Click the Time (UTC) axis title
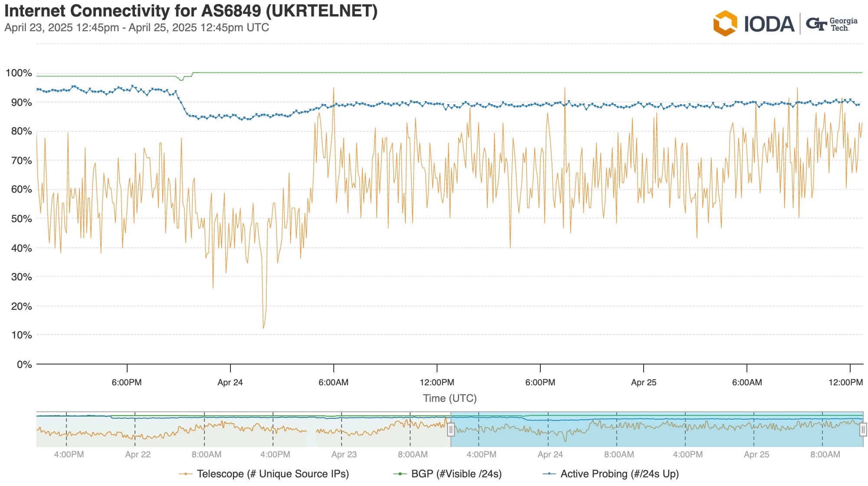Screen dimensions: 868x486 click(x=450, y=398)
